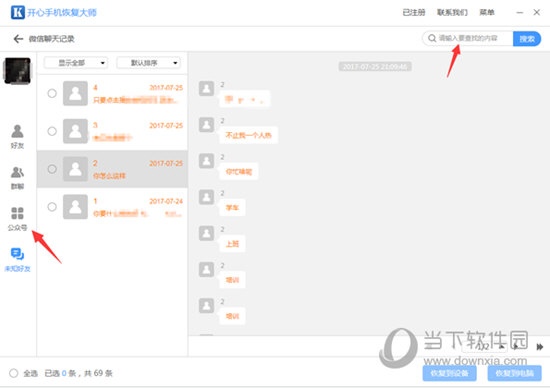
Task: Click the avatar of contact 2 in the list
Action: coord(75,169)
